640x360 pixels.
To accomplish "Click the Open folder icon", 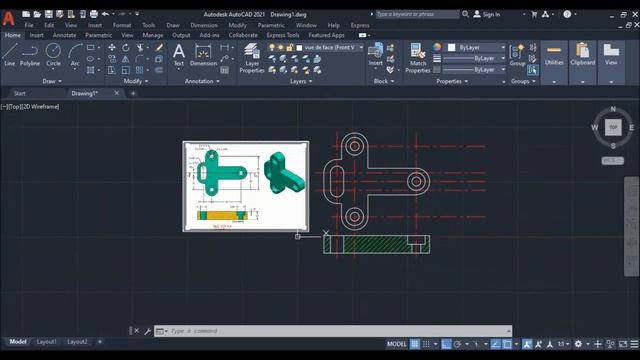I will pyautogui.click(x=37, y=14).
